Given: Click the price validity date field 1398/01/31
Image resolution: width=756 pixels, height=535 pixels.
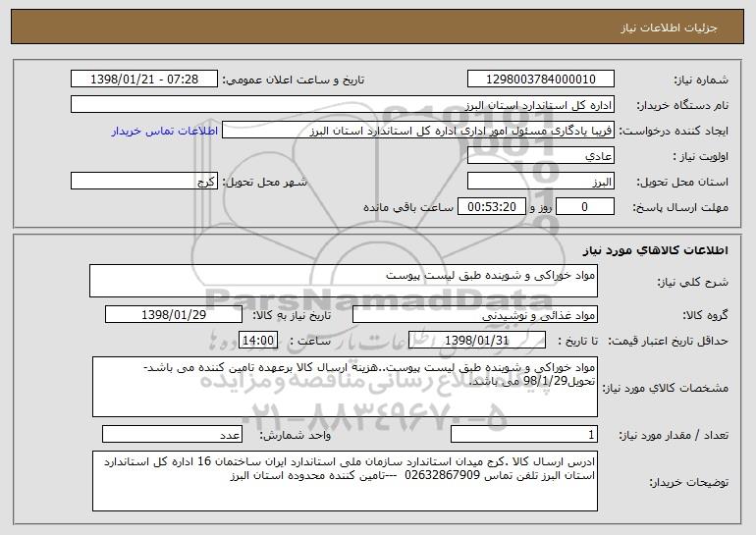Looking at the screenshot, I should (477, 341).
